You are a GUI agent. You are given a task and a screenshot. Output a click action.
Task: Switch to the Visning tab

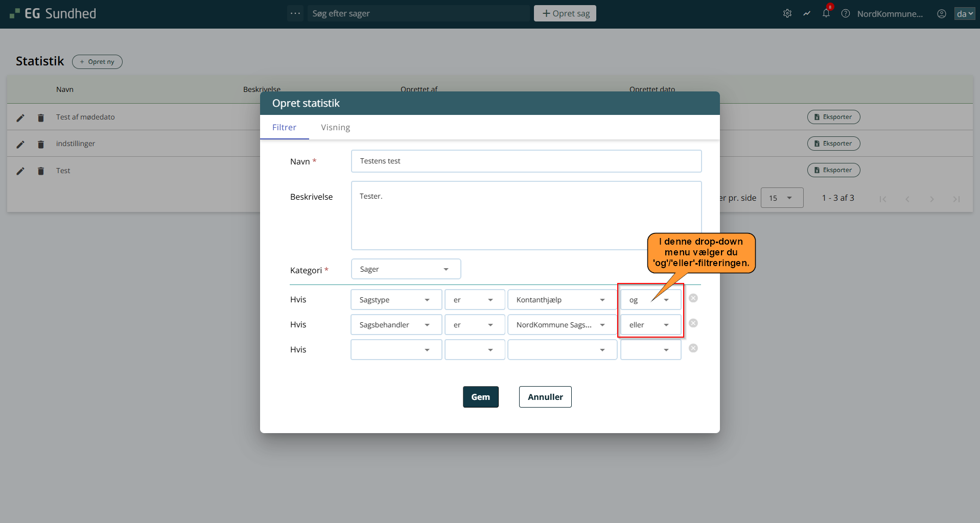click(x=335, y=128)
